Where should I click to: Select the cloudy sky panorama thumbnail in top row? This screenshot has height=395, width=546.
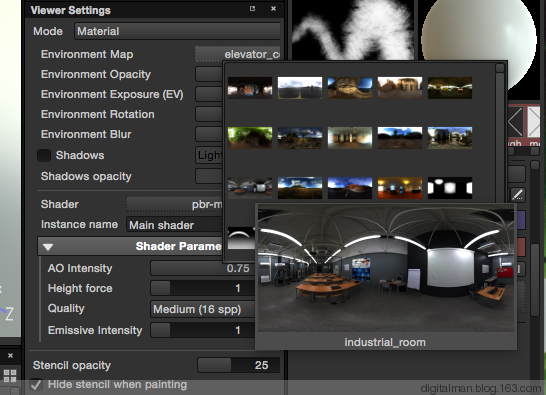pos(300,88)
